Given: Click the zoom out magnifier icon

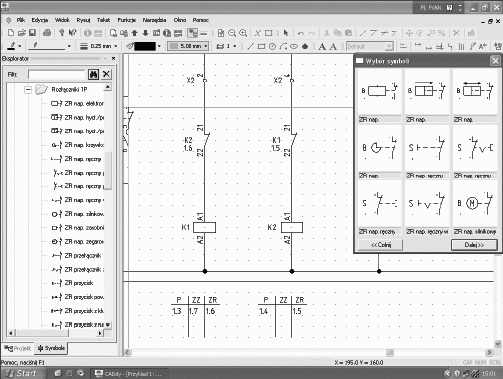Looking at the screenshot, I should (232, 33).
